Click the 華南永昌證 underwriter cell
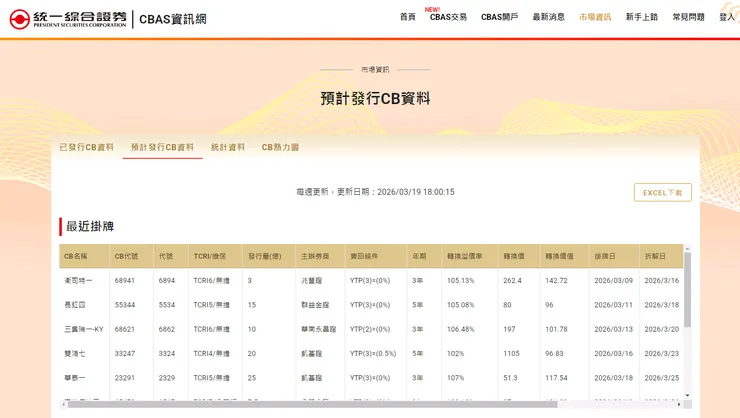Screen dimensions: 740x418 point(319,329)
